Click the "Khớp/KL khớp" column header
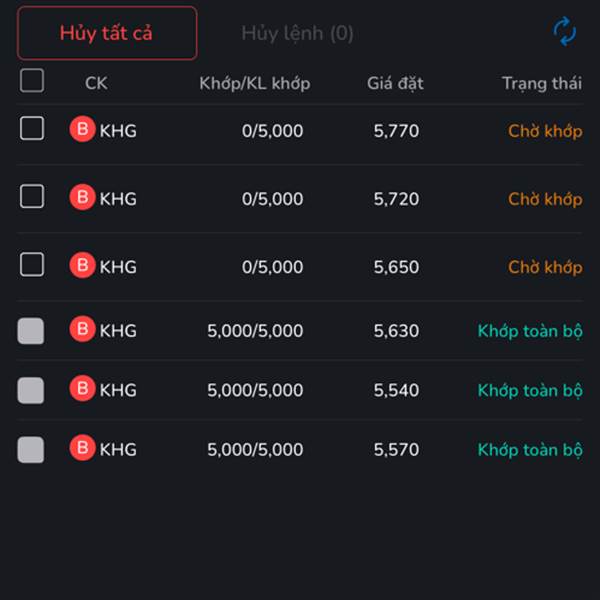The image size is (600, 600). [254, 83]
